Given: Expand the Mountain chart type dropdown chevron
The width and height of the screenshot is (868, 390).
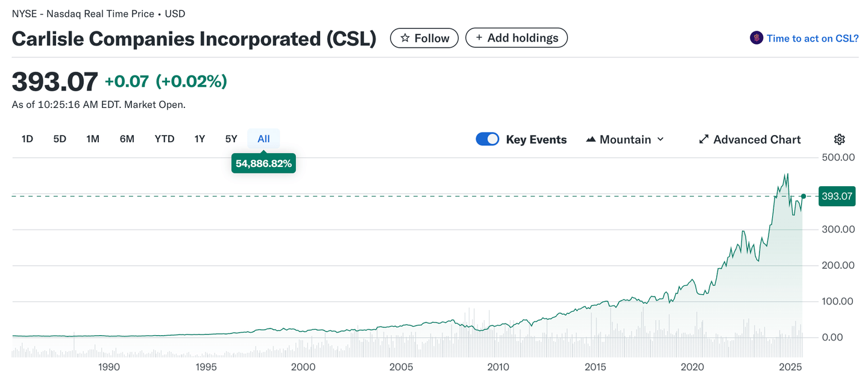Looking at the screenshot, I should (x=660, y=139).
